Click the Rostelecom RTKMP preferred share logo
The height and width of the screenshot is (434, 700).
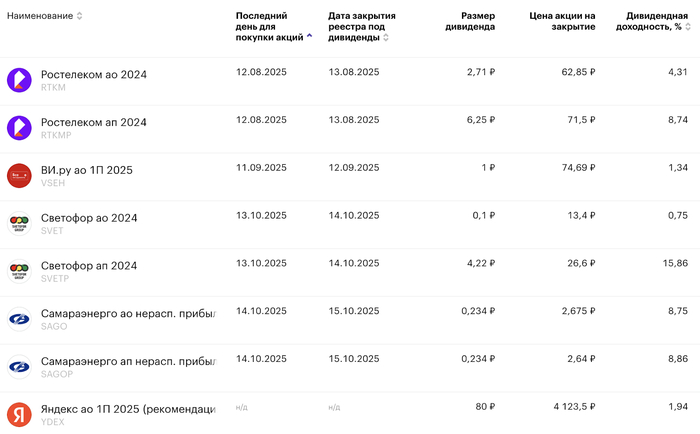(x=20, y=128)
